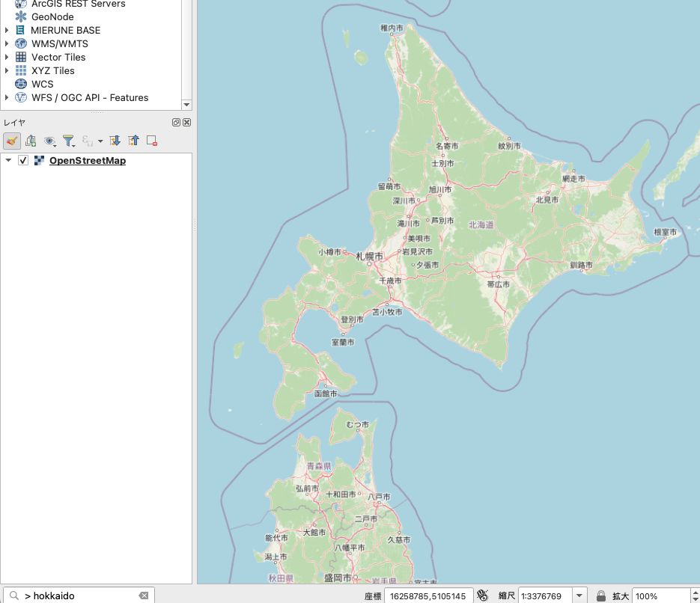Select GeoNode in the browser panel
This screenshot has width=700, height=603.
click(52, 17)
